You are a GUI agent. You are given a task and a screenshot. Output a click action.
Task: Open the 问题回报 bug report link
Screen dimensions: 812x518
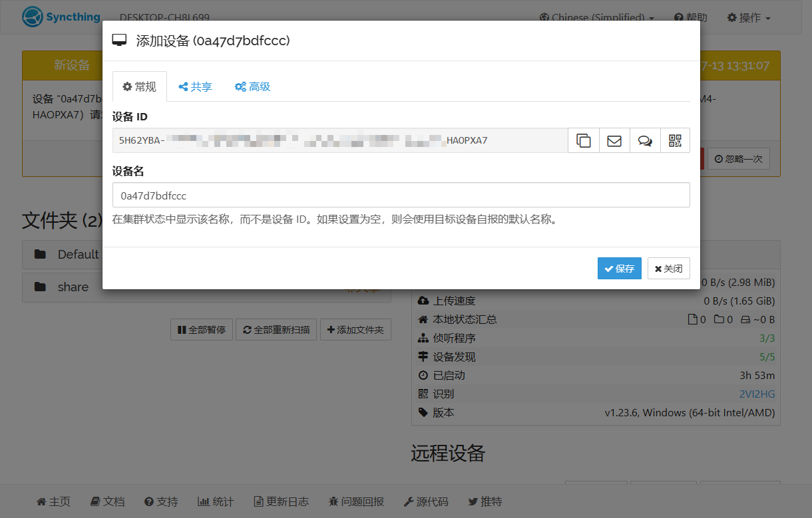(x=356, y=501)
